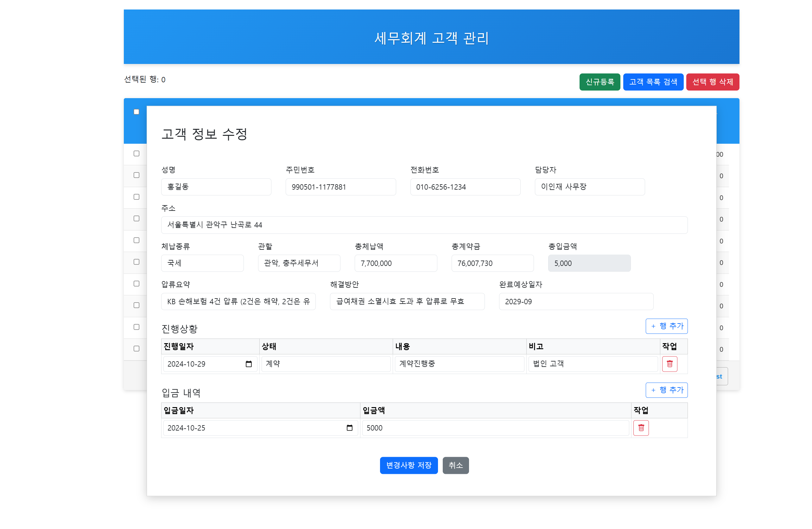This screenshot has width=812, height=529.
Task: Click the 주소 address input field
Action: [x=424, y=225]
